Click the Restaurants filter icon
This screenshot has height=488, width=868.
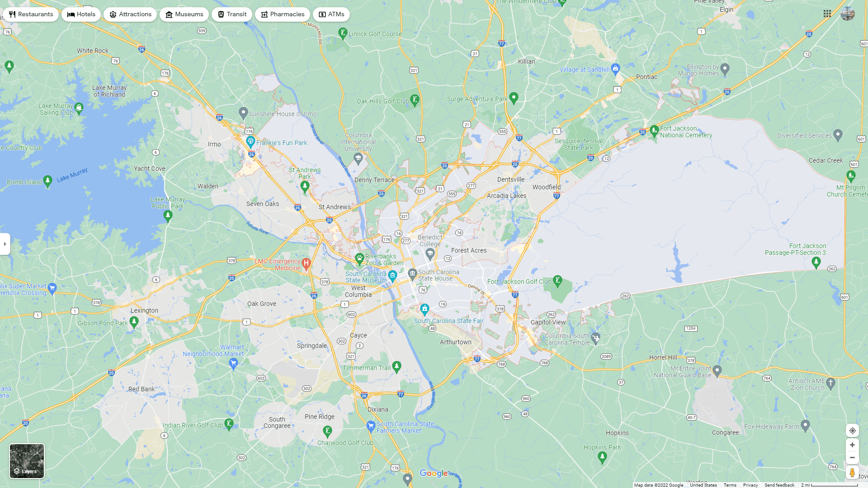point(12,14)
